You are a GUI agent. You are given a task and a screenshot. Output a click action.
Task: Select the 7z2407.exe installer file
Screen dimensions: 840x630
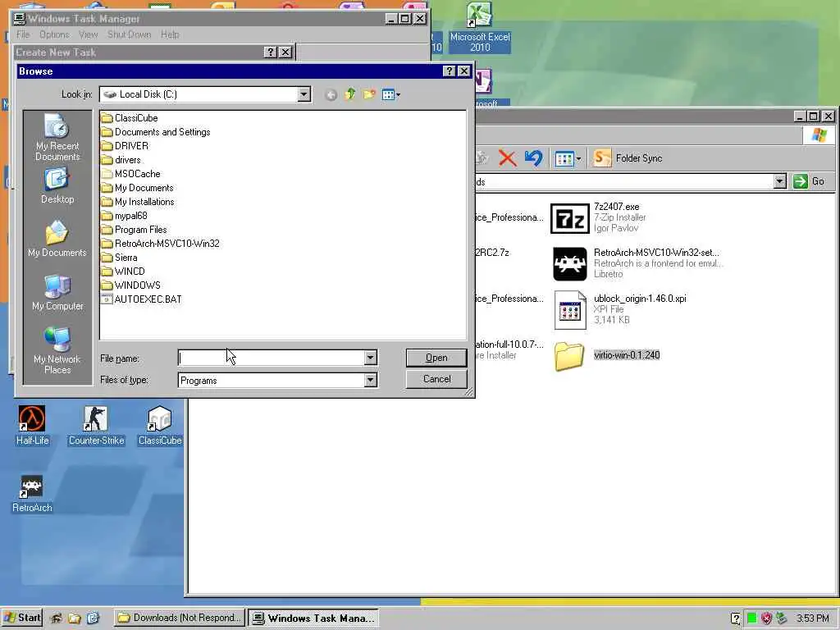pos(599,217)
